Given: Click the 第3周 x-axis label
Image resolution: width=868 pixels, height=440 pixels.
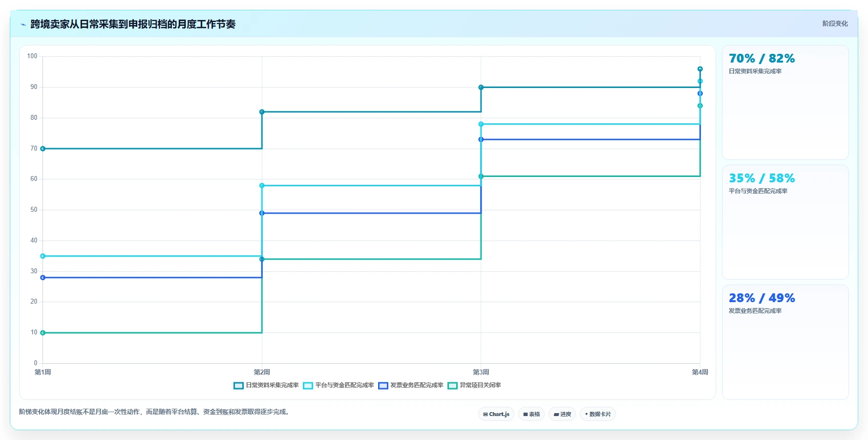Looking at the screenshot, I should (x=481, y=372).
